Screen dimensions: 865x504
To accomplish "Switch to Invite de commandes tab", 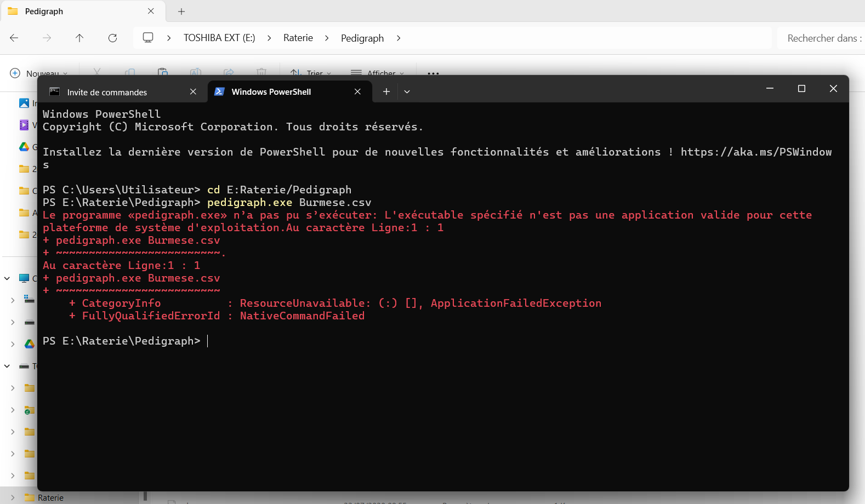I will [x=107, y=92].
